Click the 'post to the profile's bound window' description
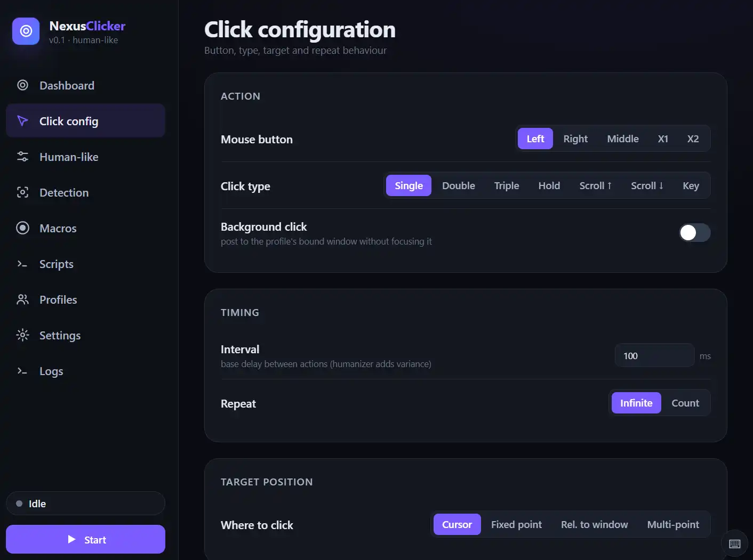753x560 pixels. [326, 241]
